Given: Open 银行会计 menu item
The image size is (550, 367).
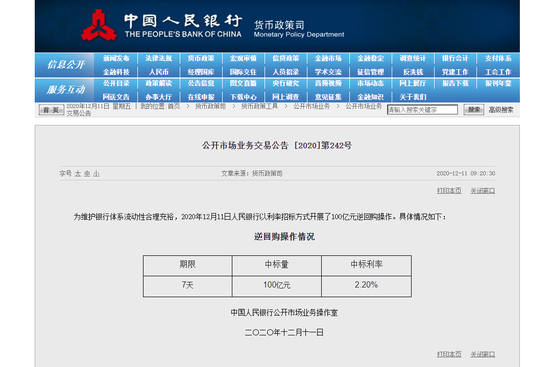Looking at the screenshot, I should coord(455,58).
